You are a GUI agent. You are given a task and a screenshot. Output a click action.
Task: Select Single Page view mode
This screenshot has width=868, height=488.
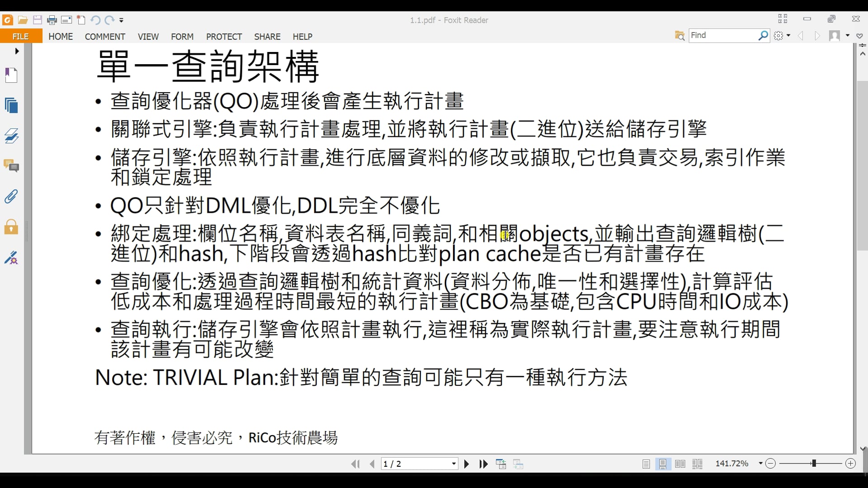(646, 464)
